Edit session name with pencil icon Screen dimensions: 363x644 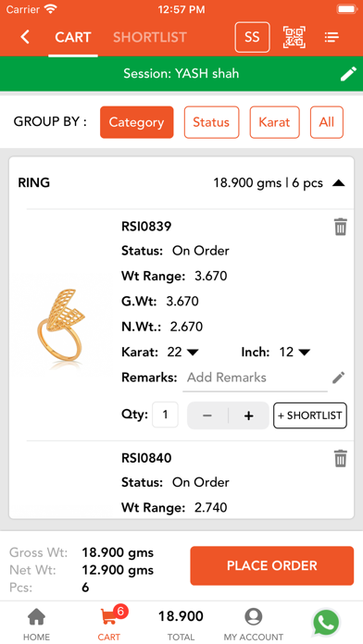[348, 74]
